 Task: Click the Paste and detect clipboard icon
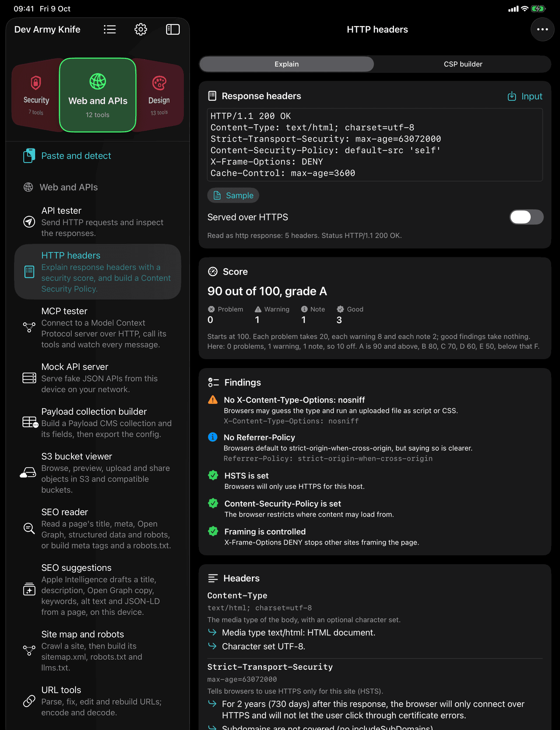click(29, 156)
